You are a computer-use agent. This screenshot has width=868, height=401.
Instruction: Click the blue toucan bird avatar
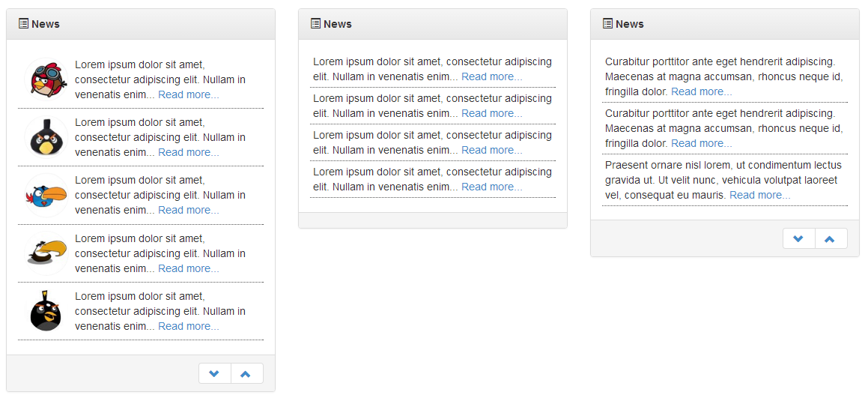pos(46,196)
